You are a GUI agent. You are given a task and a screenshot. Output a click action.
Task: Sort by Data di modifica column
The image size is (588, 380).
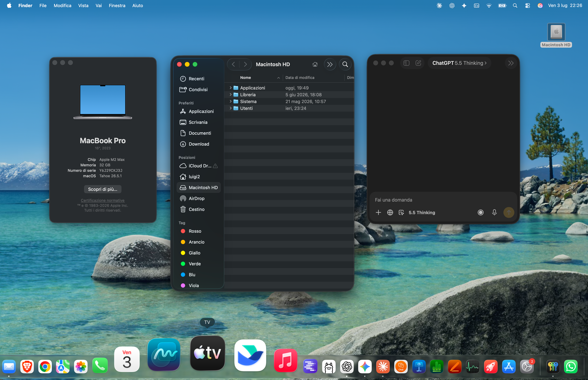313,78
